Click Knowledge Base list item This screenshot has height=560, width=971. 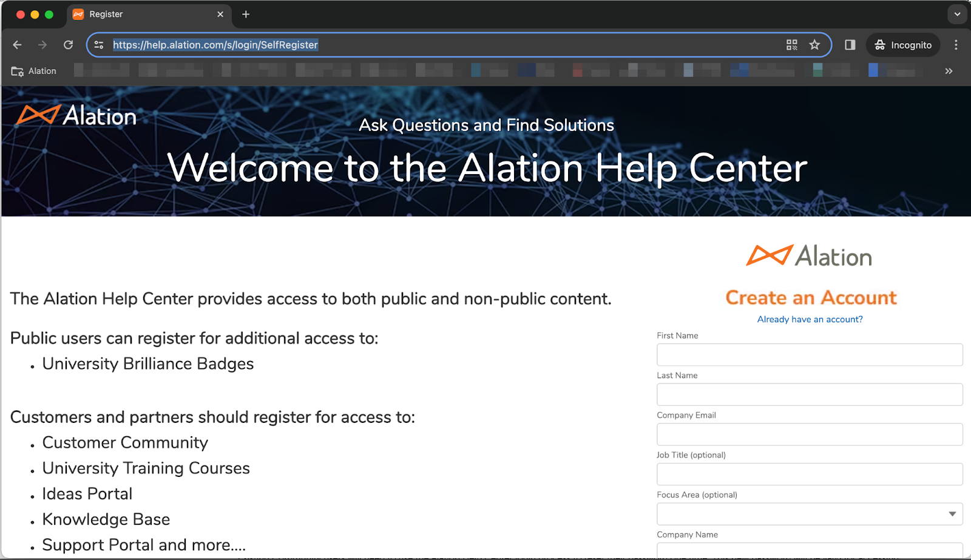(x=106, y=519)
